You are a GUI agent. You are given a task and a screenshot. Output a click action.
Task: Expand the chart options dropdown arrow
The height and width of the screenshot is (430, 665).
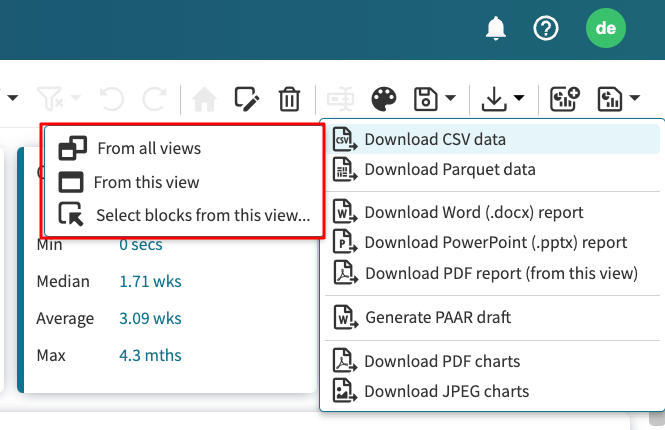635,99
